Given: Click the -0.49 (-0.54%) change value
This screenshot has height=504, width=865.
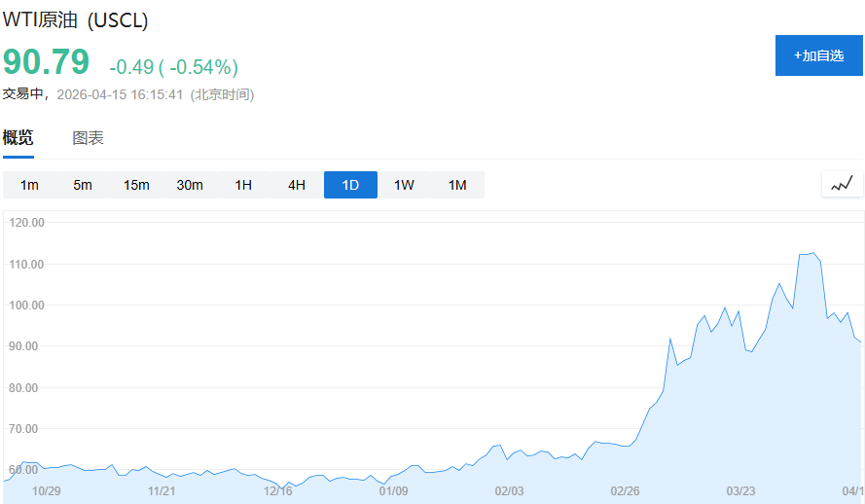Looking at the screenshot, I should pyautogui.click(x=173, y=67).
